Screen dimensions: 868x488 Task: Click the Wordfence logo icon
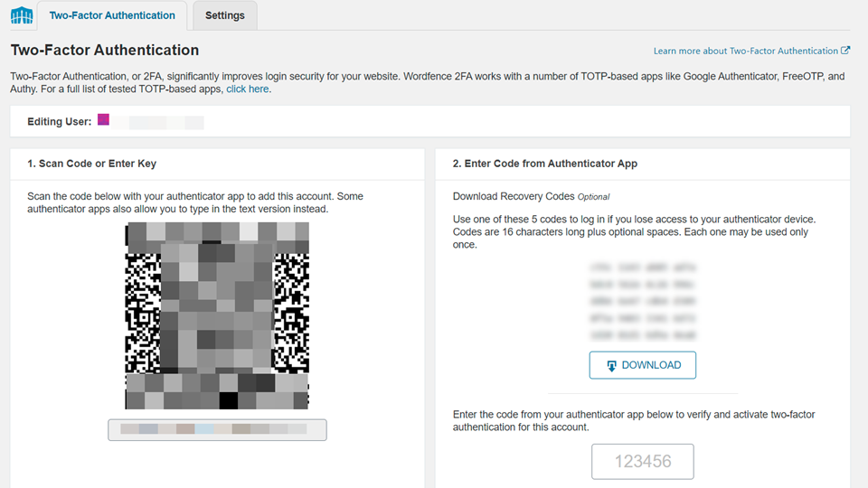point(21,16)
